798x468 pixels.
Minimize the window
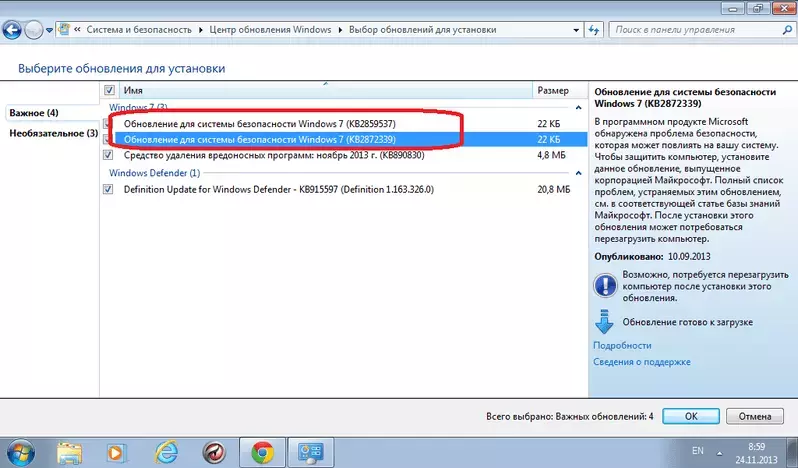click(x=733, y=7)
